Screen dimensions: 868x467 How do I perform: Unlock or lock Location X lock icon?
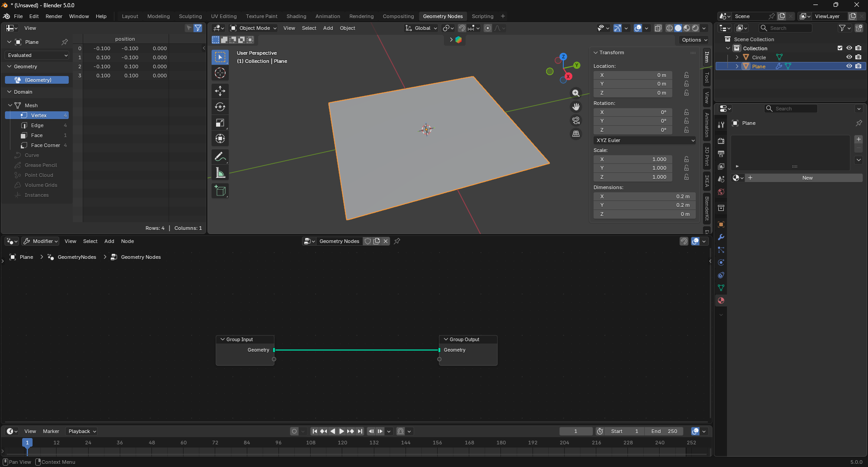[x=686, y=75]
